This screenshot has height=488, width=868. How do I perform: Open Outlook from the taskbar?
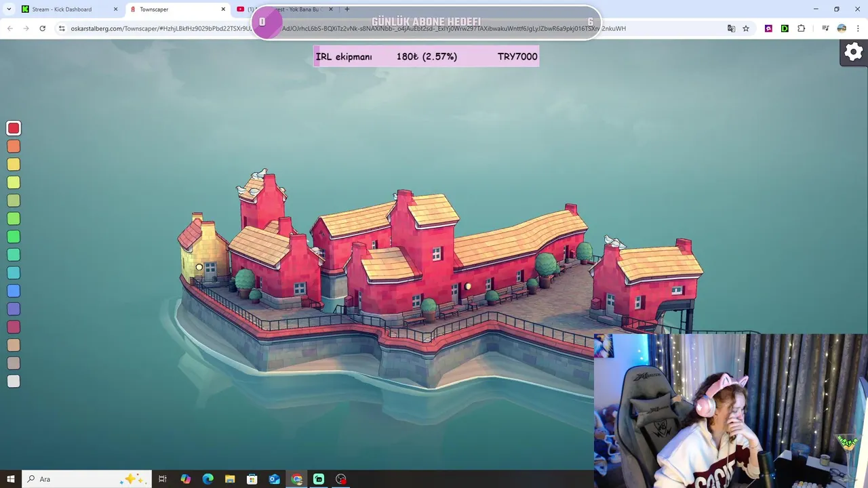[275, 479]
